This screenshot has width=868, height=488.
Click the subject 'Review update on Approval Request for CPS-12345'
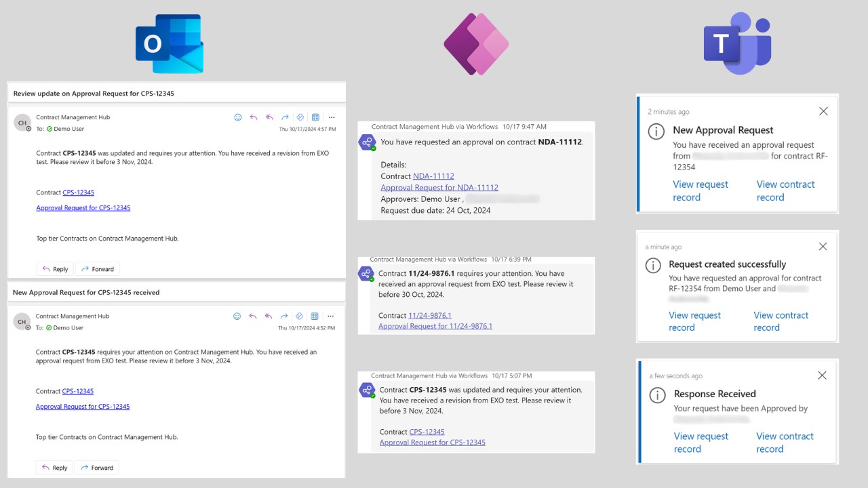(94, 94)
